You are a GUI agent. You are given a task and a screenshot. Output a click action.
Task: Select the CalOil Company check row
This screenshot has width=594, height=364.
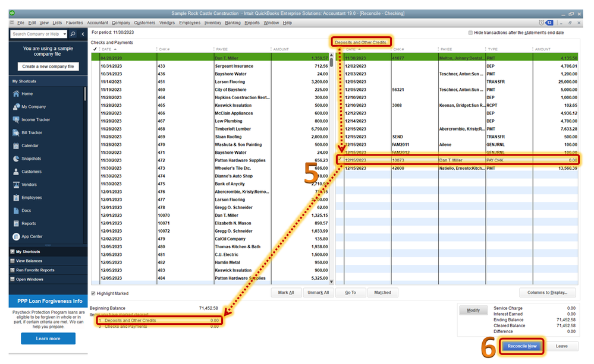pos(210,239)
